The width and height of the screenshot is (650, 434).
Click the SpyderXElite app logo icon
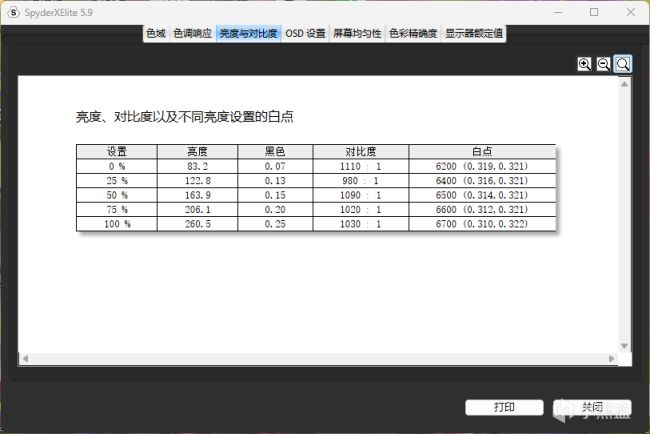tap(13, 12)
